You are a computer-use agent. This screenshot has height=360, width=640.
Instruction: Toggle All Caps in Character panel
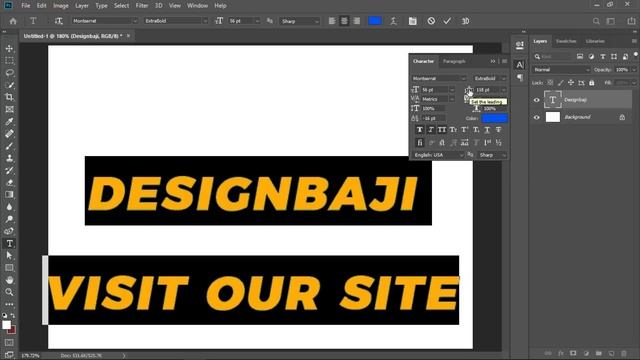[x=442, y=130]
